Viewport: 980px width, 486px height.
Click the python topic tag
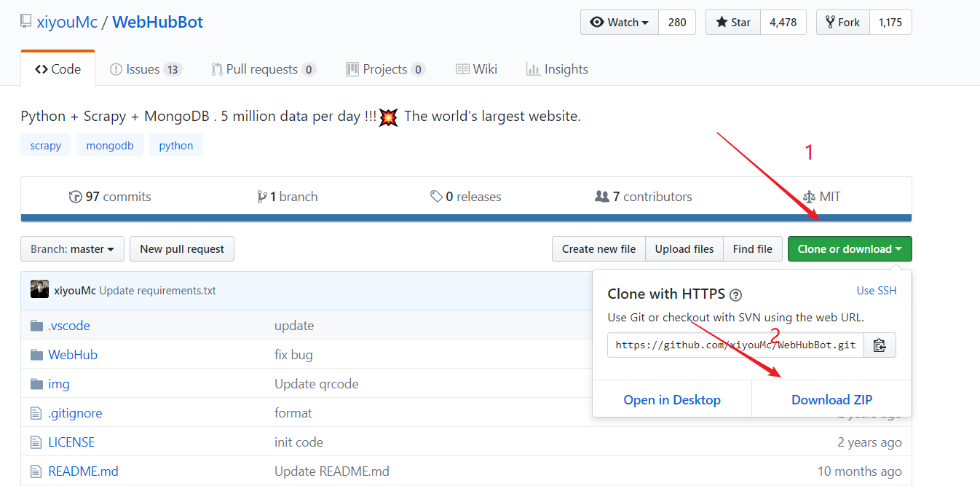point(176,145)
